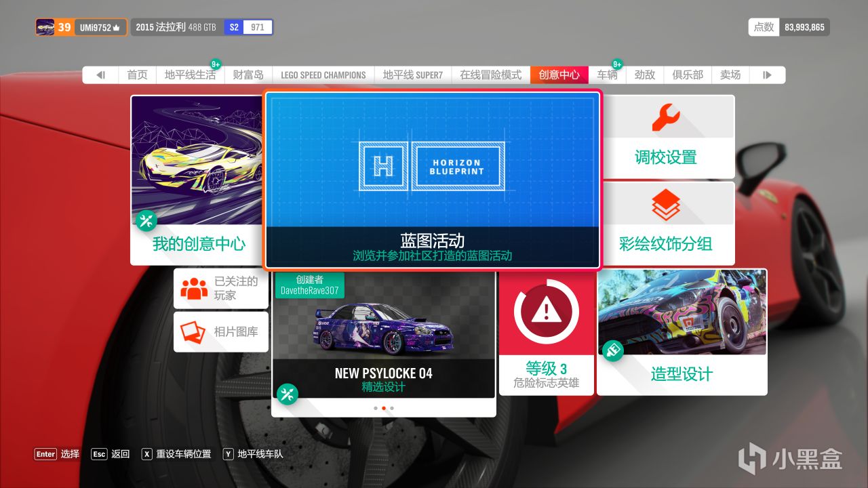Click the player level 39 badge
Screen dimensions: 868x488
point(64,27)
